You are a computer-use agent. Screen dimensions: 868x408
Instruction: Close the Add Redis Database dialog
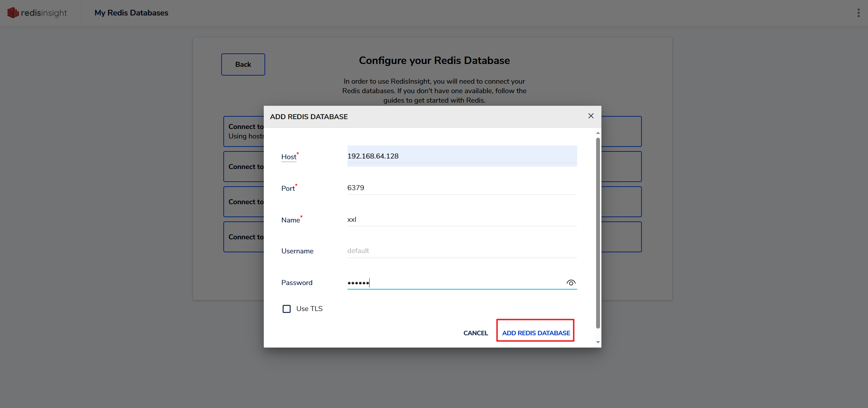pyautogui.click(x=591, y=116)
